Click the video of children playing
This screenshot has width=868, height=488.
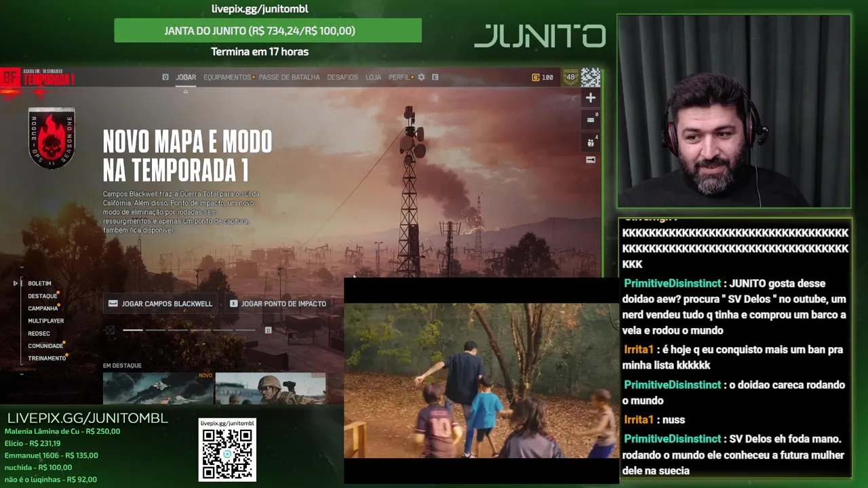point(481,381)
